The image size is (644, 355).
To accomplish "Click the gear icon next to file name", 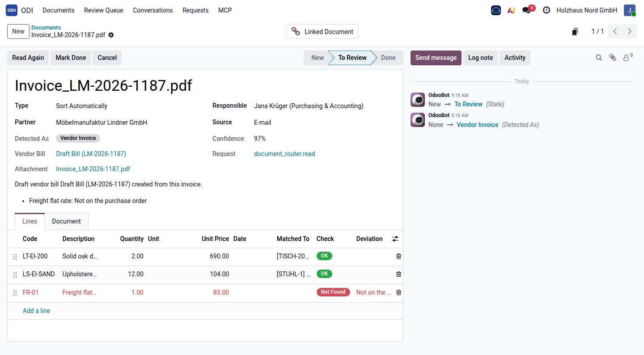I will [111, 35].
